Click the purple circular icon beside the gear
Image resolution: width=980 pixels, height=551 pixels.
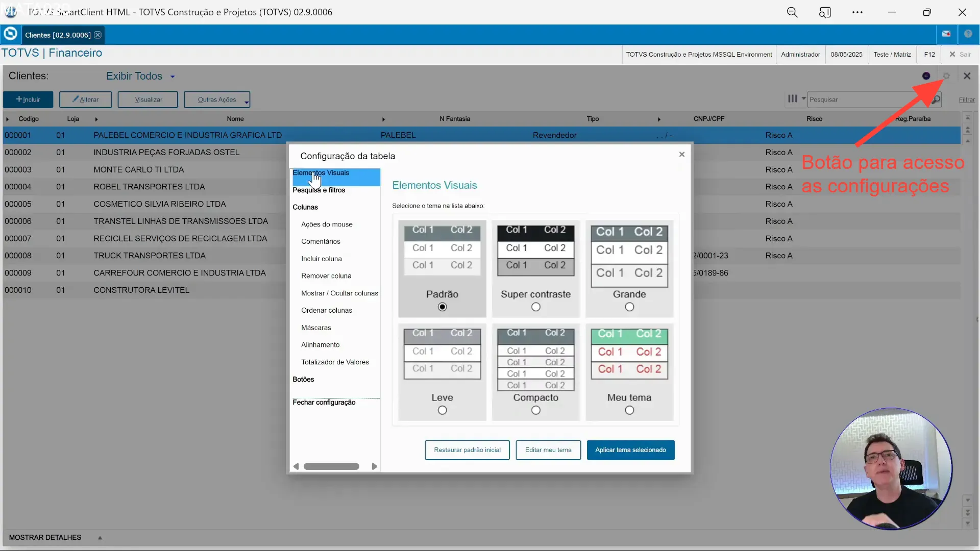925,76
